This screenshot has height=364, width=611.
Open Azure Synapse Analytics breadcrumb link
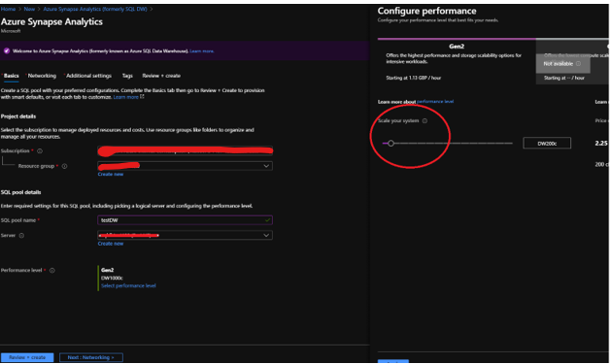point(95,9)
